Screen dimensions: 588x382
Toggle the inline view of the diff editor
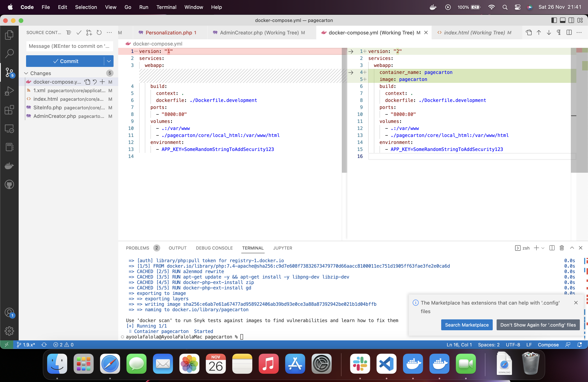(569, 33)
